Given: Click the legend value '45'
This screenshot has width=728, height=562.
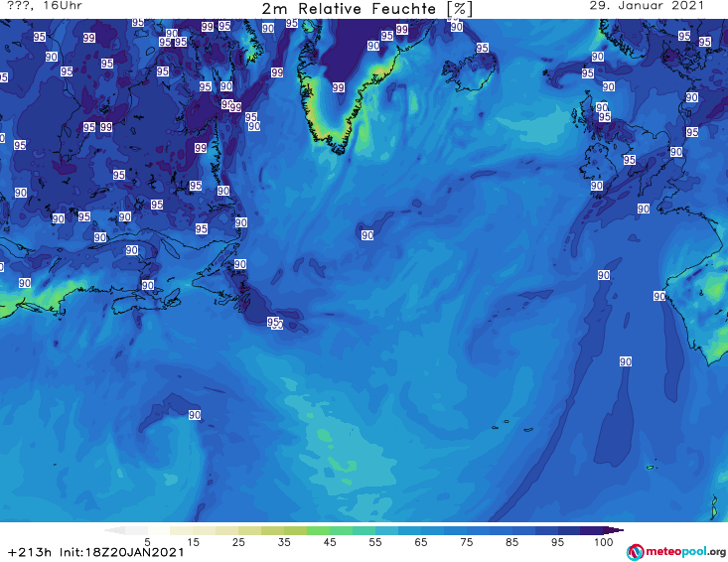Looking at the screenshot, I should tap(329, 542).
